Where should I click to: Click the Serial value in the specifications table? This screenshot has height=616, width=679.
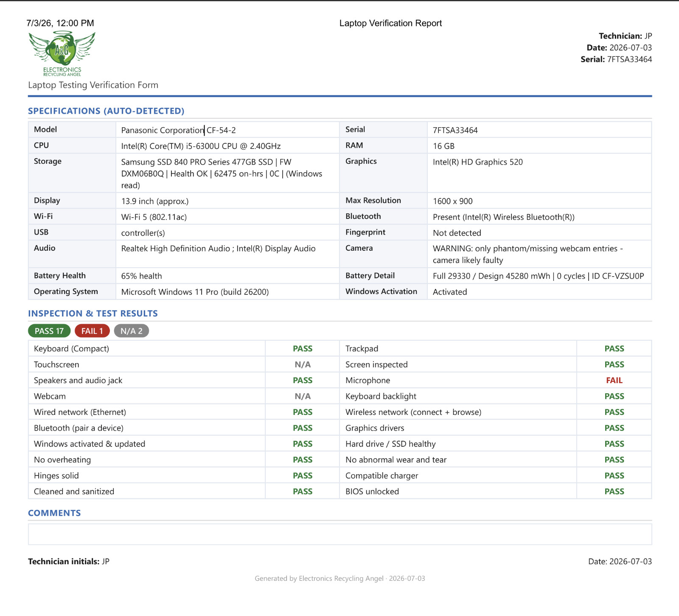455,130
